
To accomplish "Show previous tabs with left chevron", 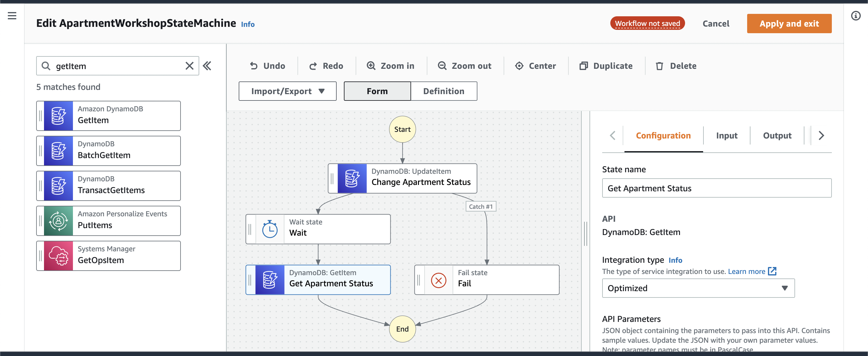I will click(x=613, y=136).
